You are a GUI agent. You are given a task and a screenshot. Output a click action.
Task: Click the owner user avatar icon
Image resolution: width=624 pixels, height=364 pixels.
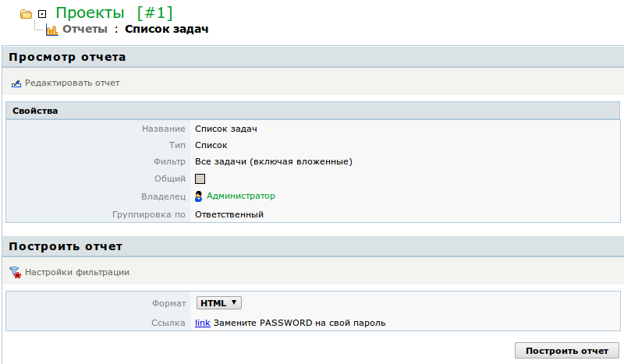point(199,196)
